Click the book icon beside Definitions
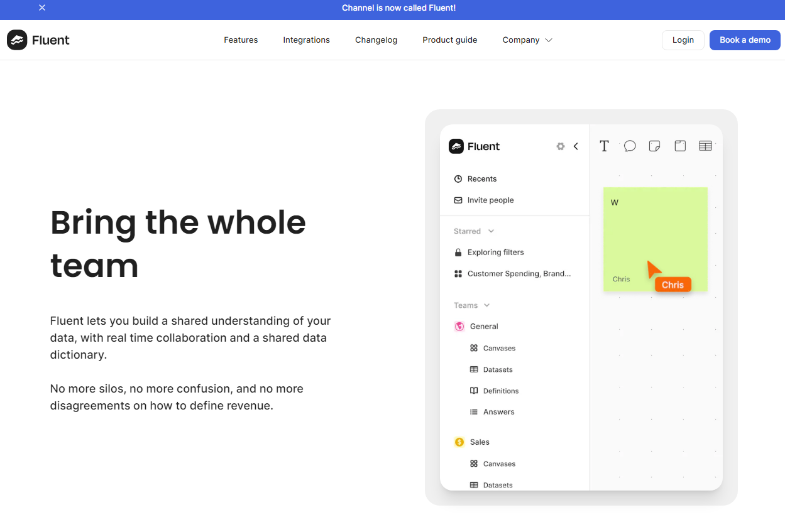The height and width of the screenshot is (532, 785). [x=474, y=391]
